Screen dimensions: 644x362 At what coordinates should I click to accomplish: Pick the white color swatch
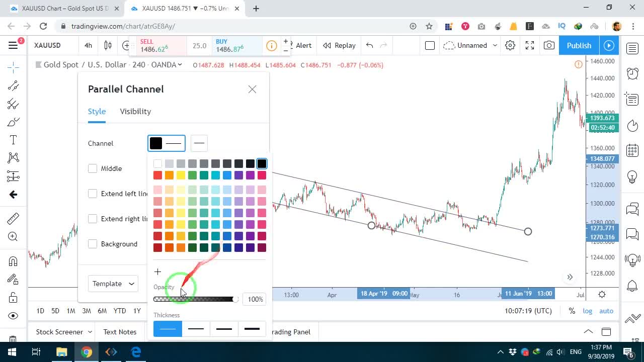click(x=157, y=163)
